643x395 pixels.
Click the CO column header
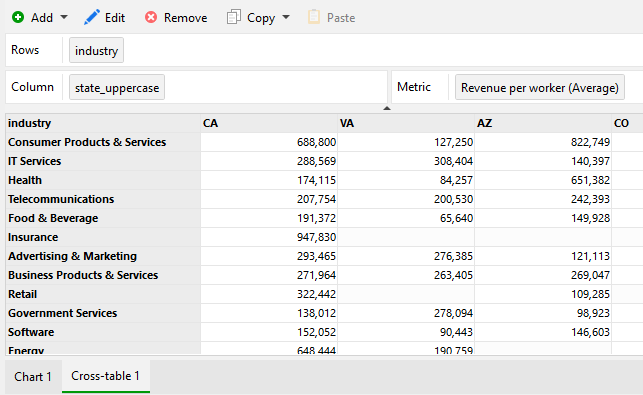tap(627, 123)
